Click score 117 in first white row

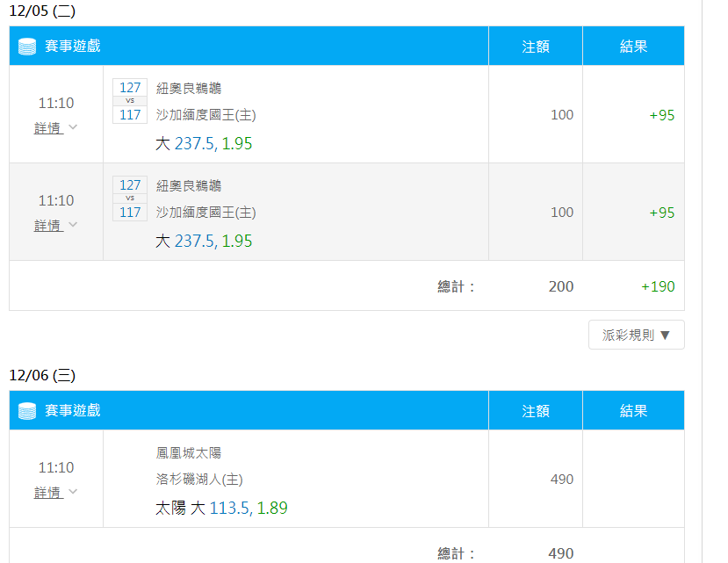click(130, 115)
